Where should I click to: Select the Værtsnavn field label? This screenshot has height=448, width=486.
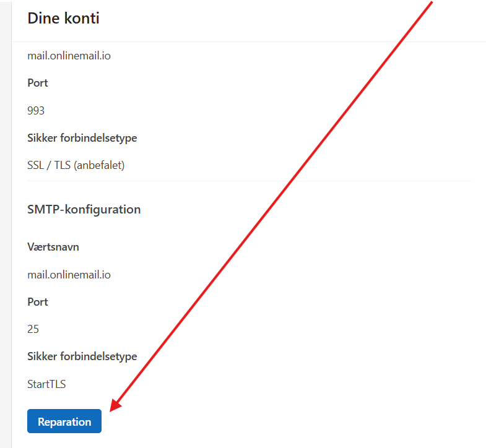point(53,247)
